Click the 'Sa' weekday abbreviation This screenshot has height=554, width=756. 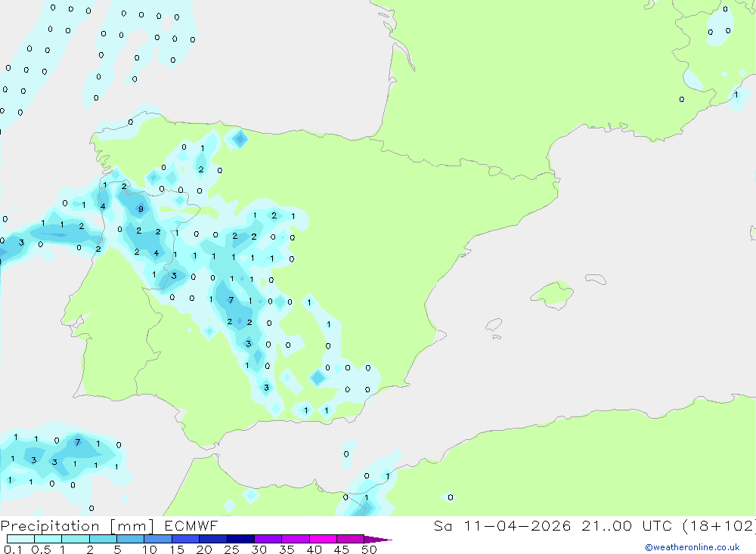point(443,525)
